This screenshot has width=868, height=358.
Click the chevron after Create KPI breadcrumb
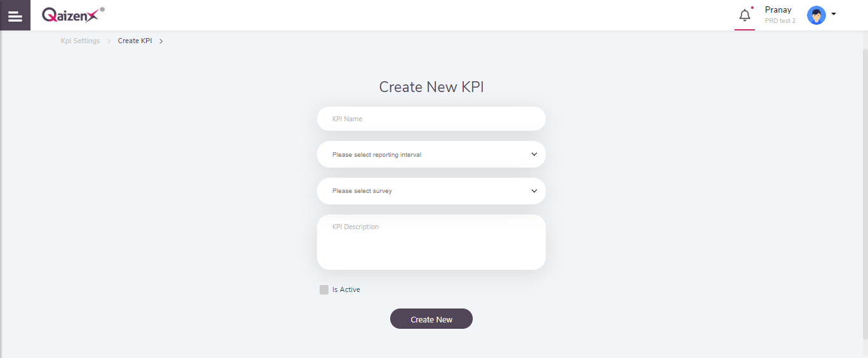[x=161, y=41]
